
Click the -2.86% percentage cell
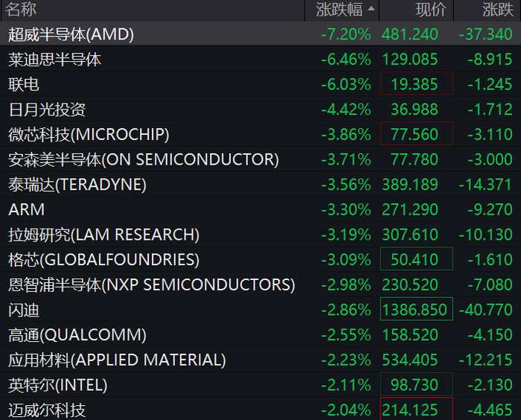[346, 310]
